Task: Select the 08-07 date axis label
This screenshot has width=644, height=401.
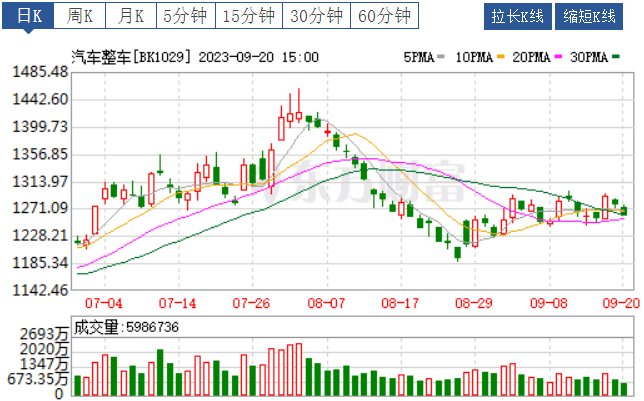Action: coord(326,300)
